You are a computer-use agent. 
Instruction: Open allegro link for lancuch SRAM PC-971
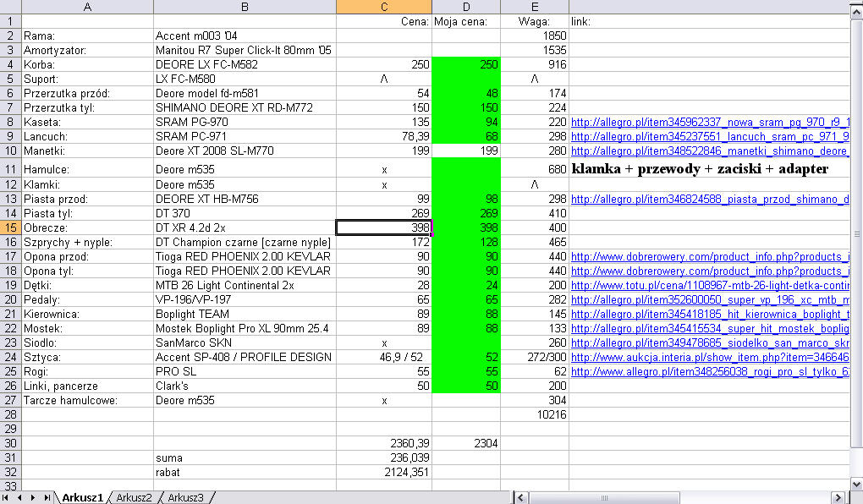point(710,136)
